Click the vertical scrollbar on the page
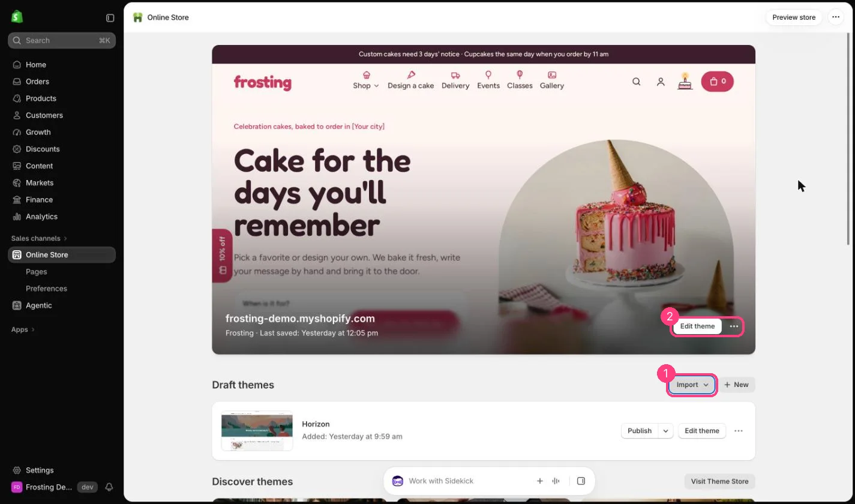Screen dimensions: 855x504 click(x=848, y=139)
